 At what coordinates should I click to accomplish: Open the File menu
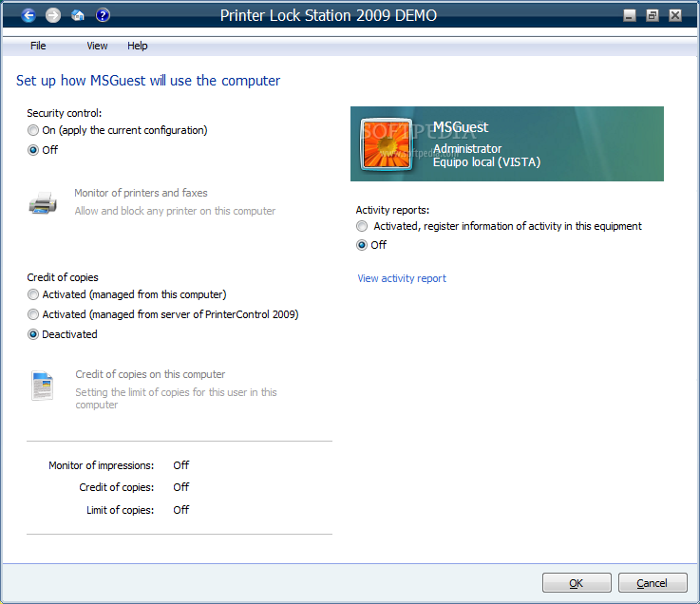click(x=38, y=46)
